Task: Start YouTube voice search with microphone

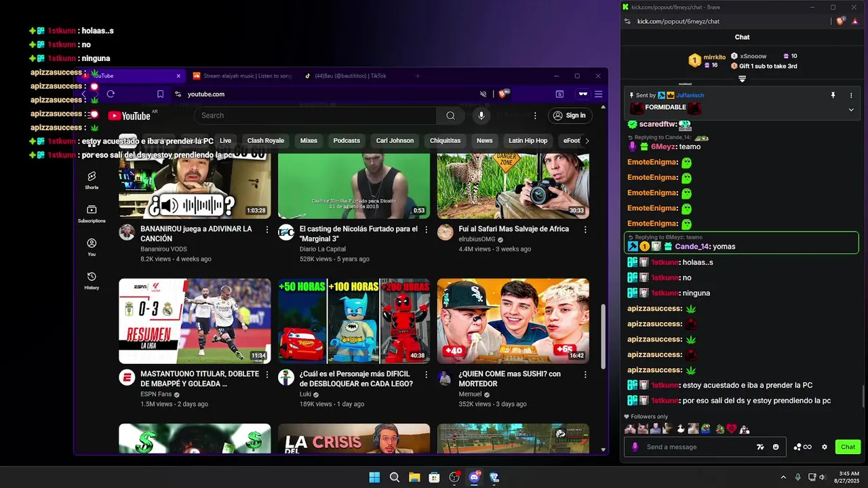Action: (x=481, y=115)
